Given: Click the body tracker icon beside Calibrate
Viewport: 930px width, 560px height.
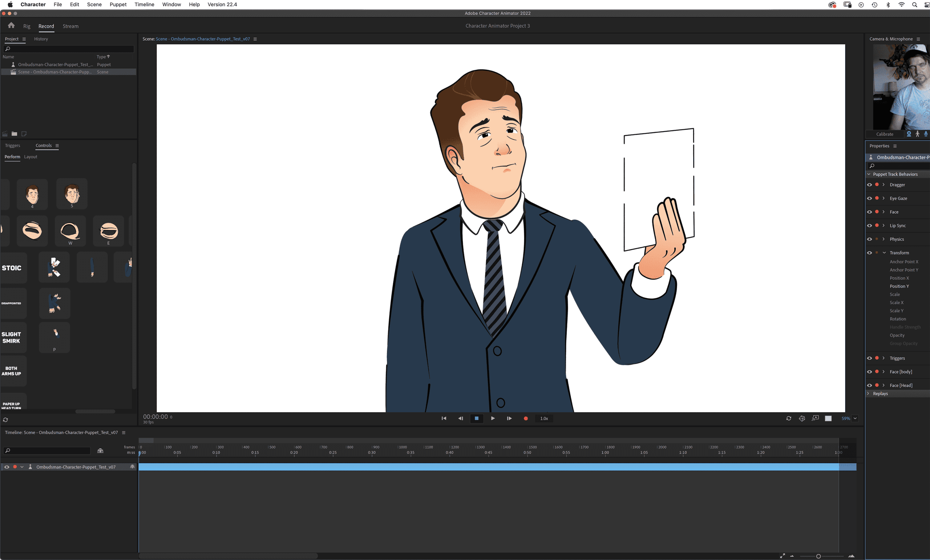Looking at the screenshot, I should [x=917, y=134].
